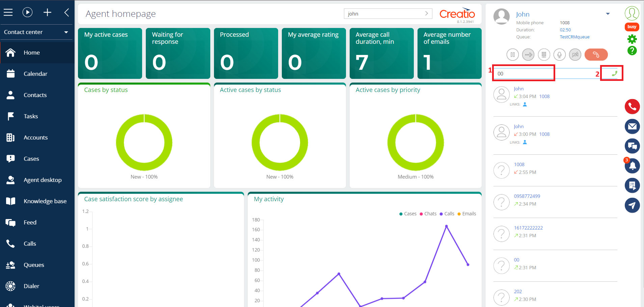Open the notifications bell

point(632,166)
